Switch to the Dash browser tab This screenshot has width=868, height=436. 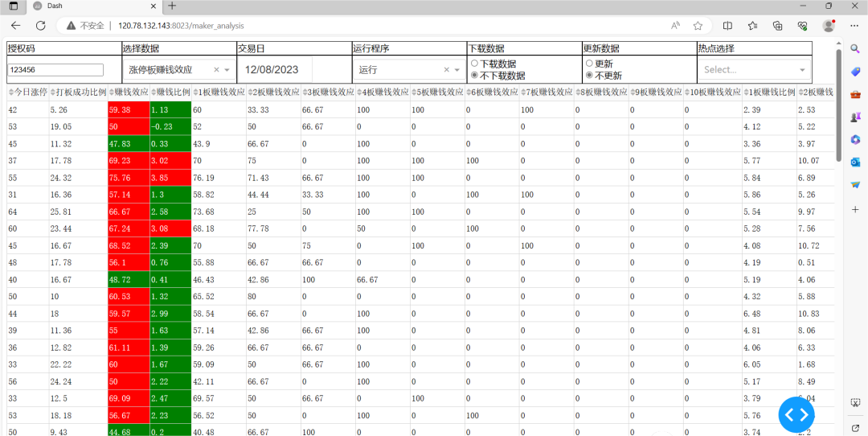94,6
